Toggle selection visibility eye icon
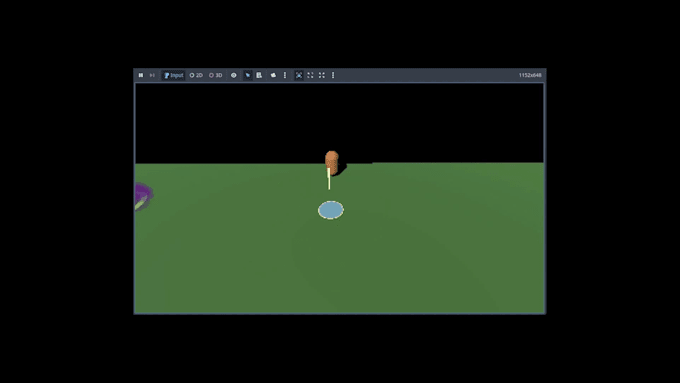 234,75
